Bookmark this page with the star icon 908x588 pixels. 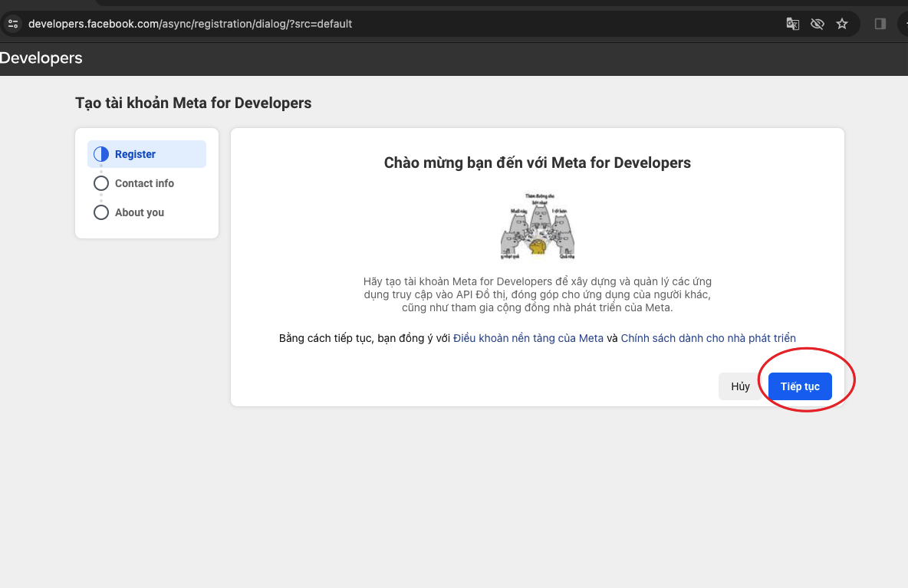tap(842, 24)
